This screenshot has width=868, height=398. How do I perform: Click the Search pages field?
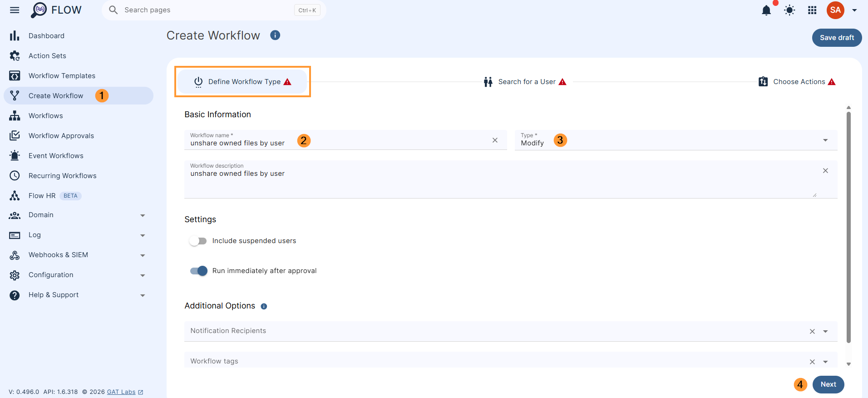(x=213, y=10)
